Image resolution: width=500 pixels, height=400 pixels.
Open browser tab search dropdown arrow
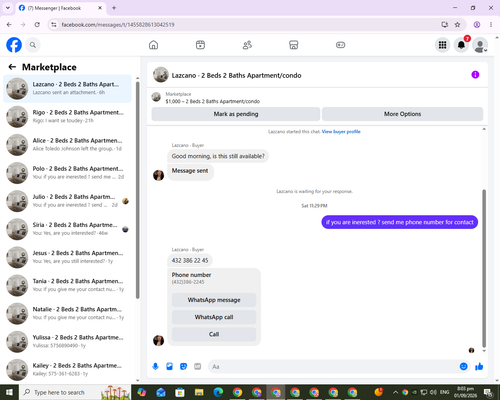click(x=8, y=8)
